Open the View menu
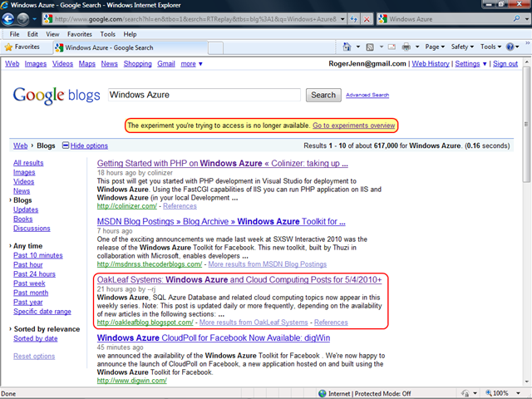This screenshot has height=399, width=532. coord(52,34)
